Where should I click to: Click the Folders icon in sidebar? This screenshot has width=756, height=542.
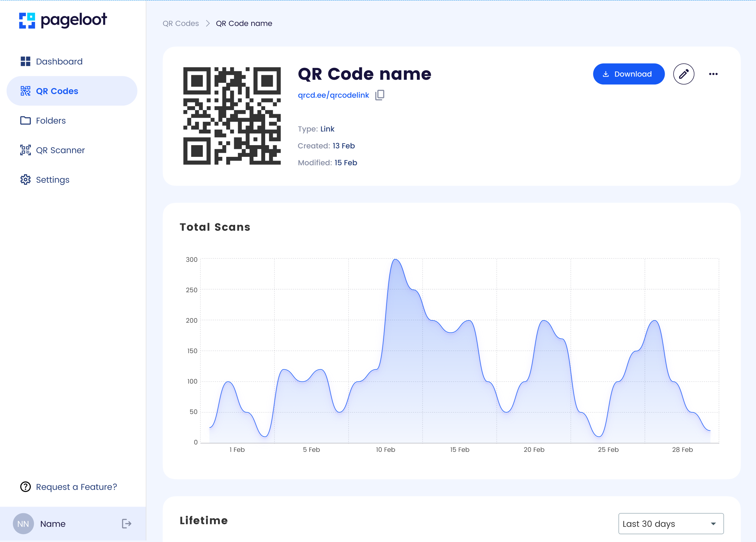coord(25,120)
